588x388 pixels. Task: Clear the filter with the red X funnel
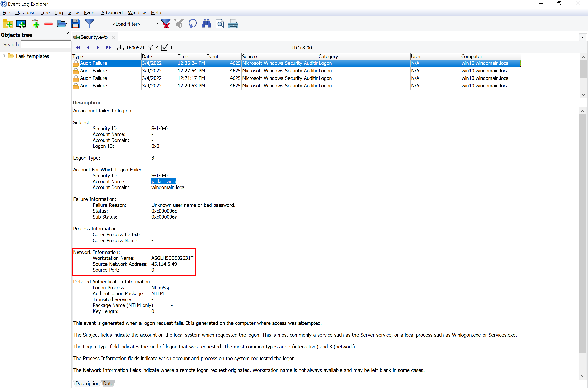click(166, 24)
